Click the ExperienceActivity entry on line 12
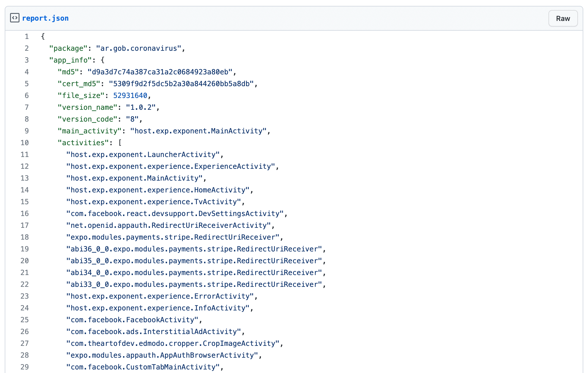 (x=171, y=166)
